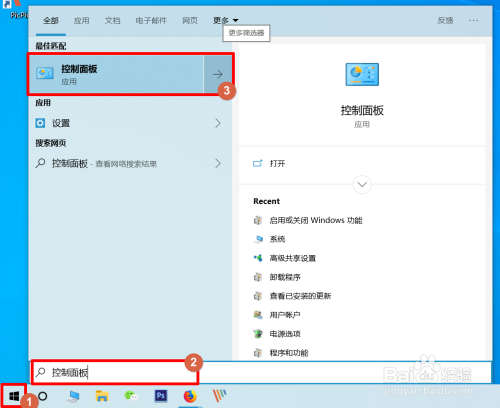Launch Photoshop from the taskbar

click(x=161, y=396)
